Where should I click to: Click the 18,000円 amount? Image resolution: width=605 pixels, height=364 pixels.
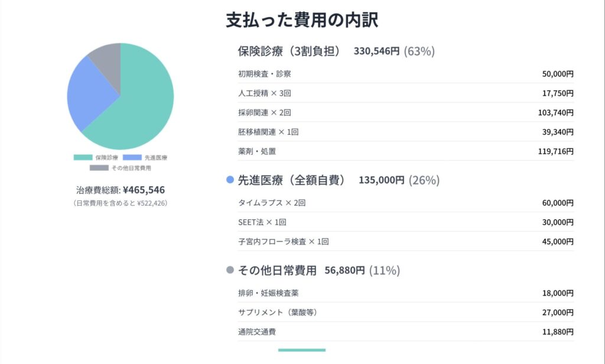558,293
